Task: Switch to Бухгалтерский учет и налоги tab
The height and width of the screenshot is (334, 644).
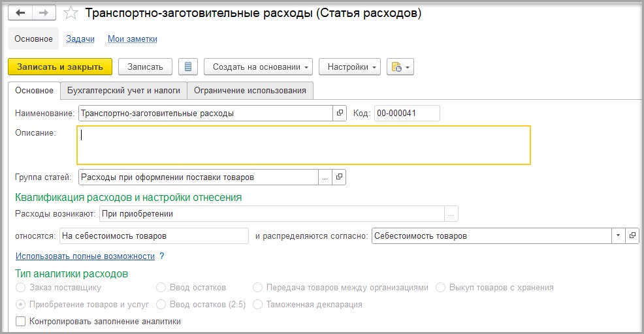Action: coord(123,91)
